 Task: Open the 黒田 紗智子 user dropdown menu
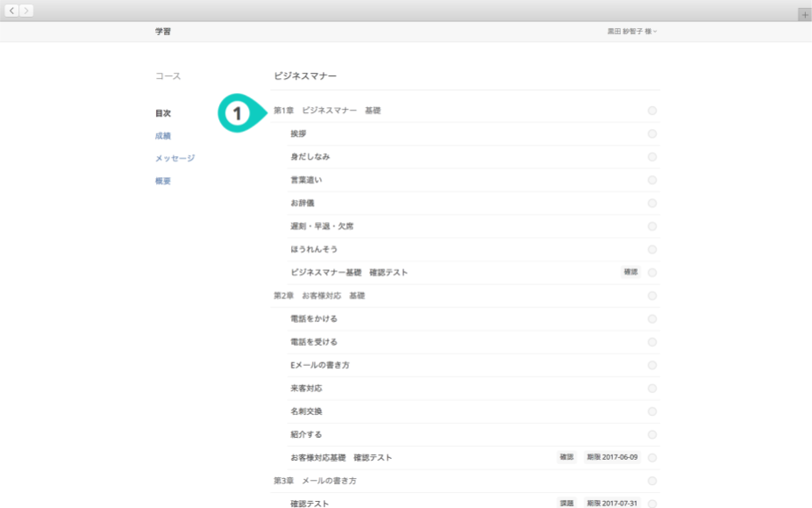631,32
